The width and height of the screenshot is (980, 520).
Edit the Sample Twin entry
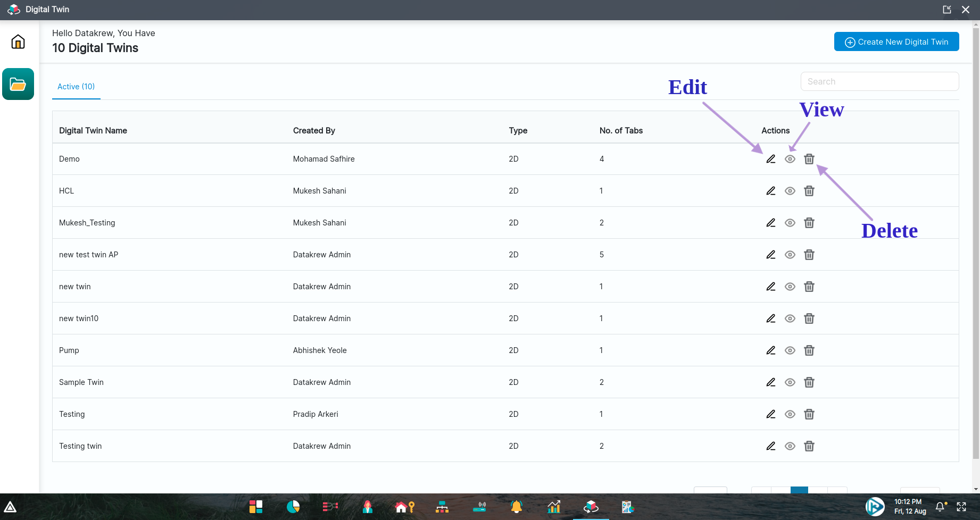pos(770,382)
